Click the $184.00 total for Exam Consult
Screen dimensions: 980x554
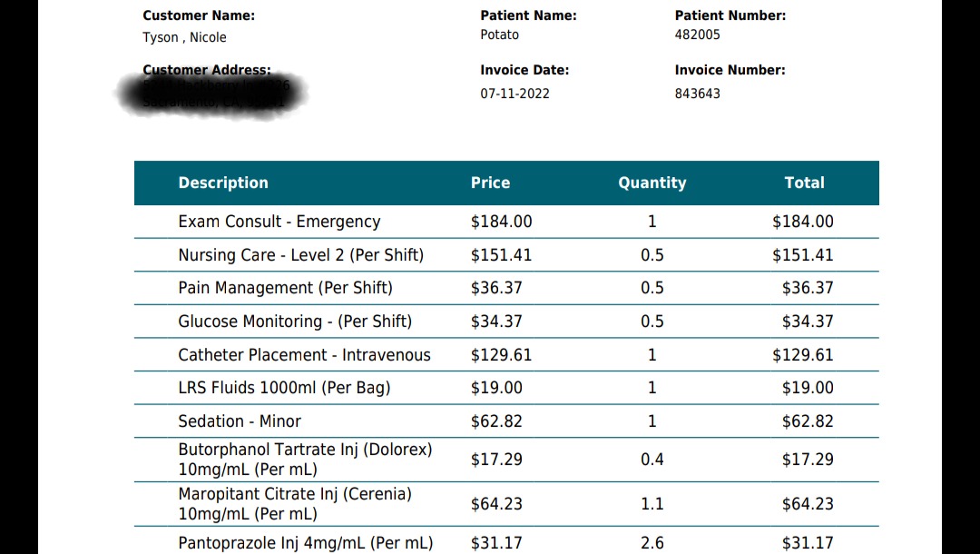point(802,222)
